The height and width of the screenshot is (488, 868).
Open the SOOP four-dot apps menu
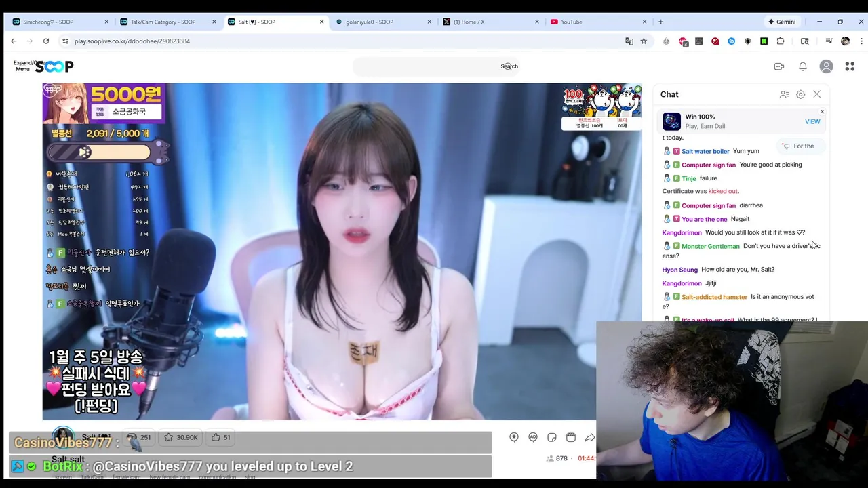(x=850, y=66)
